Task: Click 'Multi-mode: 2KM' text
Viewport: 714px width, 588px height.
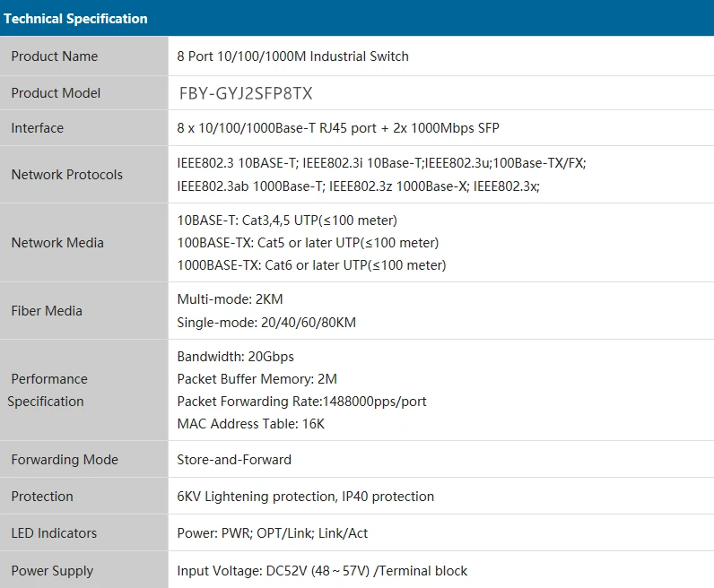Action: 230,299
